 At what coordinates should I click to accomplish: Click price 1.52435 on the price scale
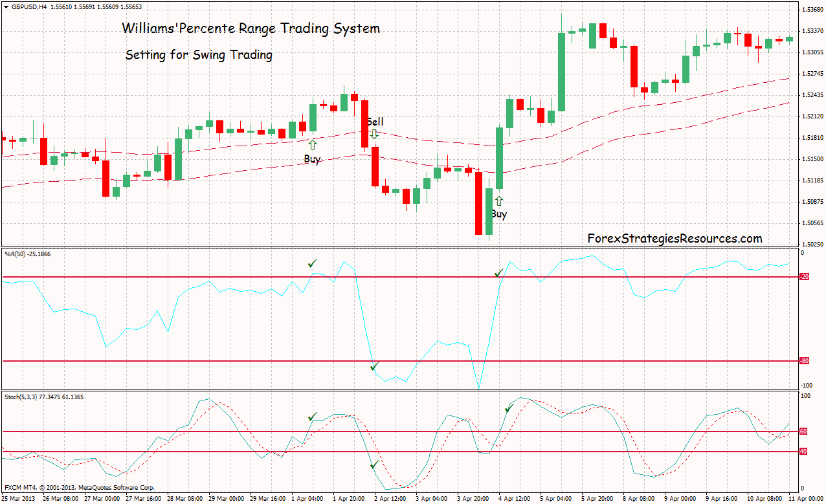812,95
